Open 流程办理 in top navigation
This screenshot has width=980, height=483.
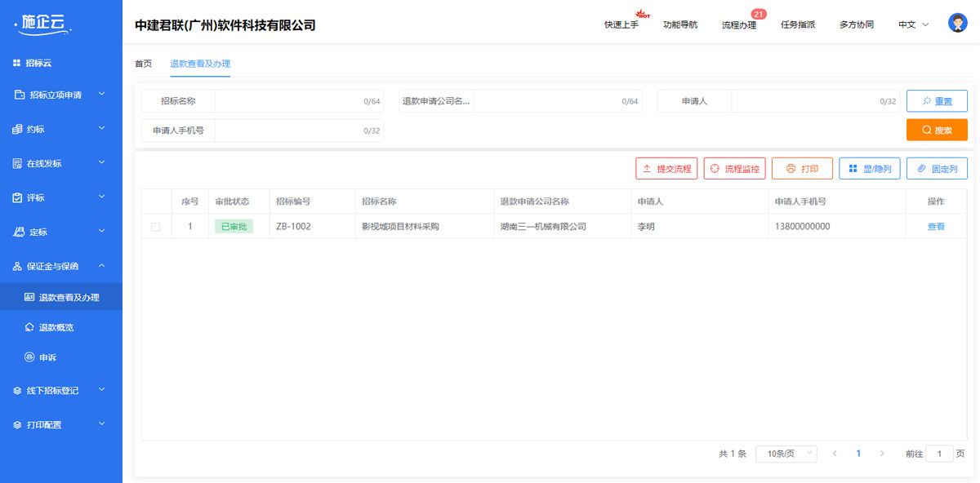pyautogui.click(x=738, y=24)
